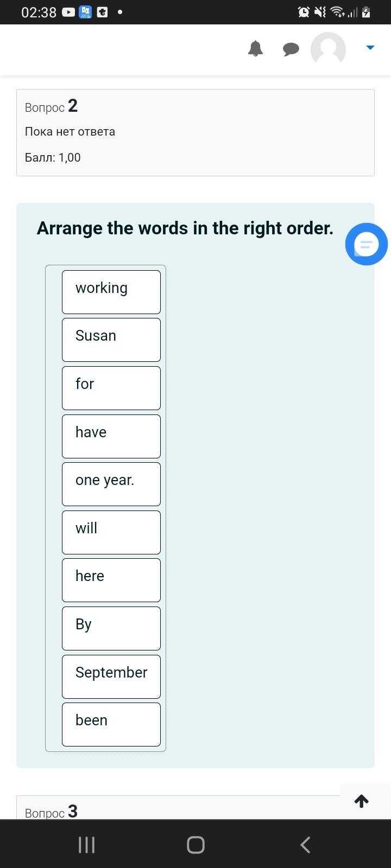Image resolution: width=391 pixels, height=868 pixels.
Task: Select the 'working' word tile
Action: [x=111, y=292]
